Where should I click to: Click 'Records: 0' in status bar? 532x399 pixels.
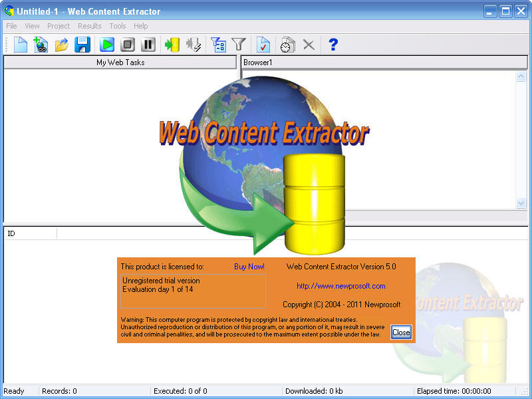(59, 391)
